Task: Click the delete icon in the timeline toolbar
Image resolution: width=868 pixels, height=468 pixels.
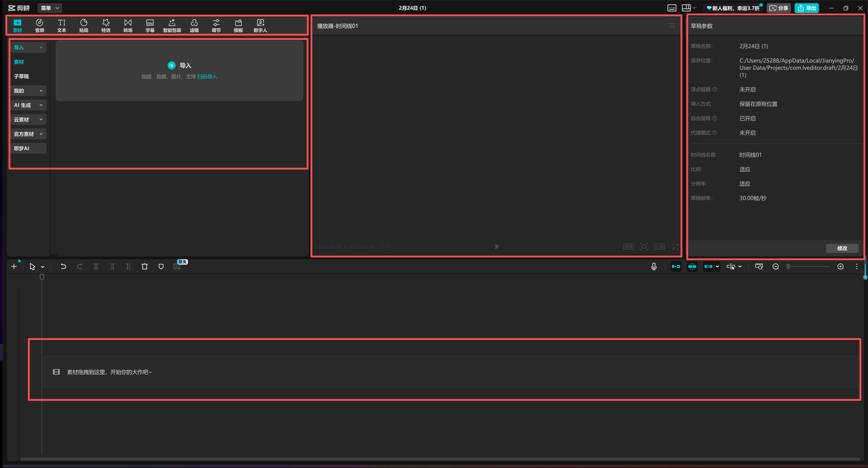Action: tap(145, 266)
